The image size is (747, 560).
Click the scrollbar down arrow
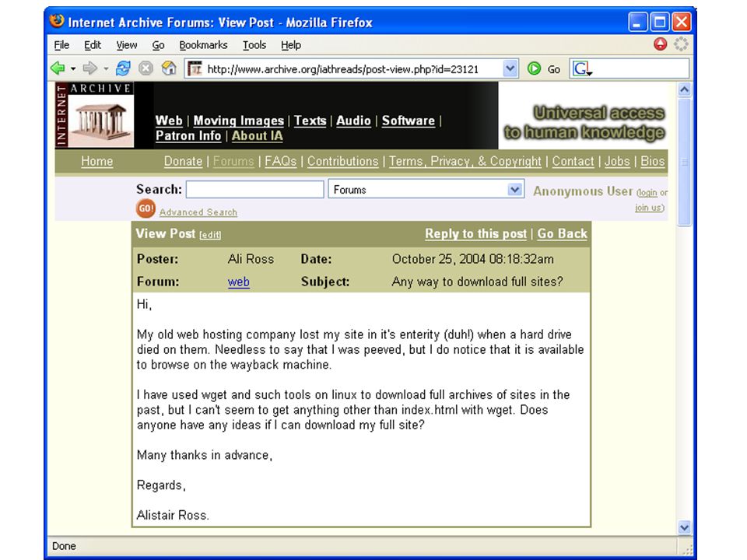(x=684, y=527)
